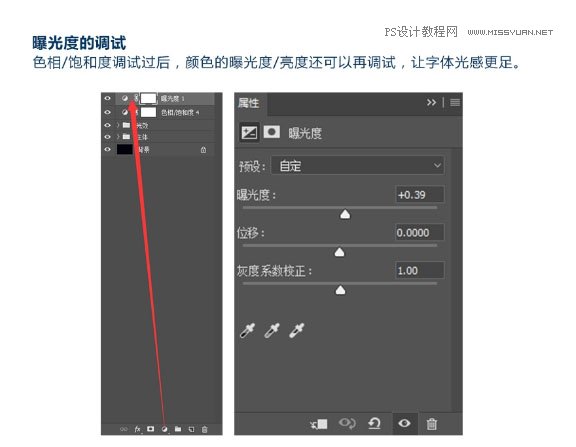Add a layer mask
576x447 pixels.
(x=150, y=429)
